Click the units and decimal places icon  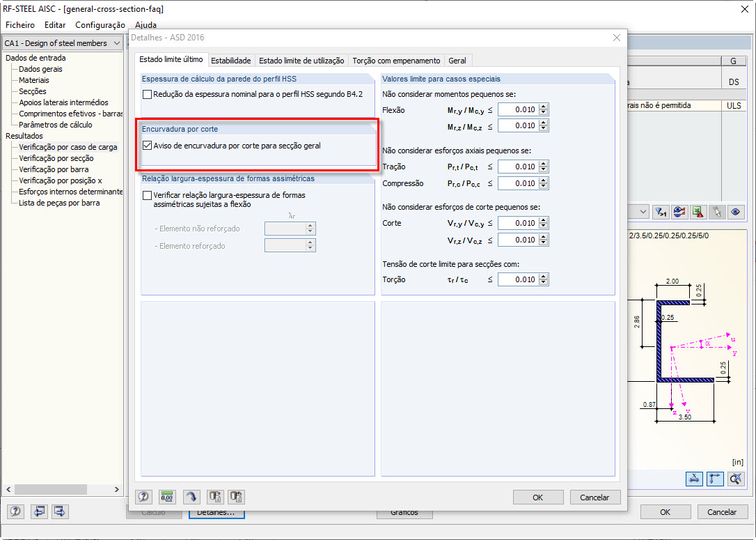tap(167, 497)
